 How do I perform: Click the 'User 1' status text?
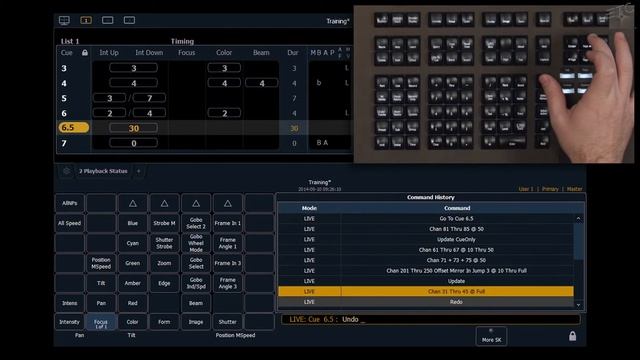(x=526, y=189)
